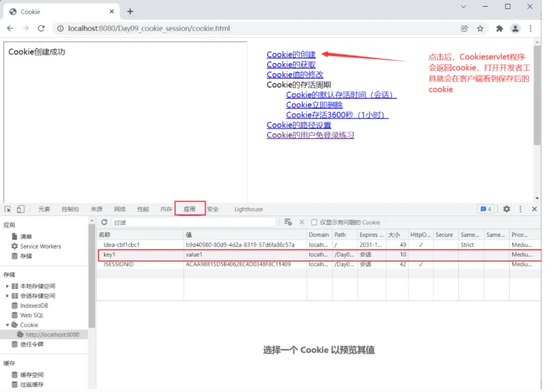Open Cookie的默认存活时间 link
The height and width of the screenshot is (392, 554).
point(341,95)
